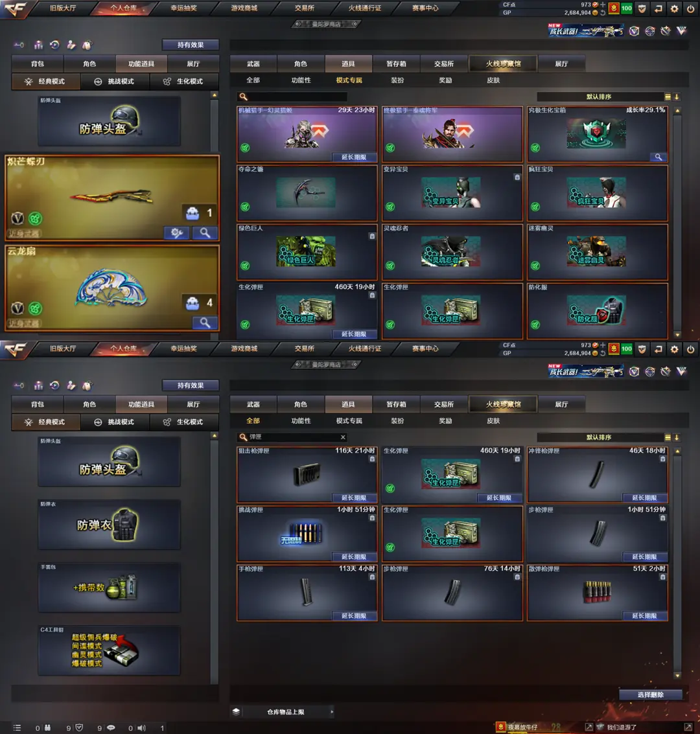Screen dimensions: 700x734
Task: Click the return arrow icon in the lower top bar
Action: click(x=659, y=349)
